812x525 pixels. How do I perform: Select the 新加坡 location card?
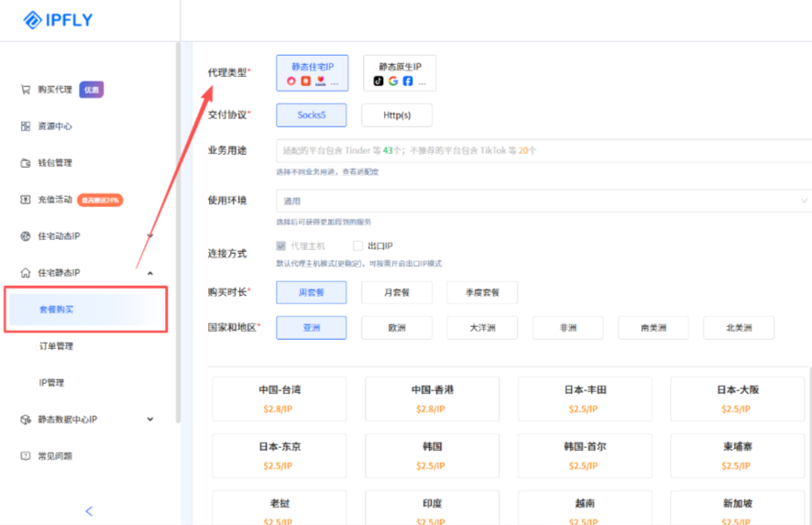[738, 508]
